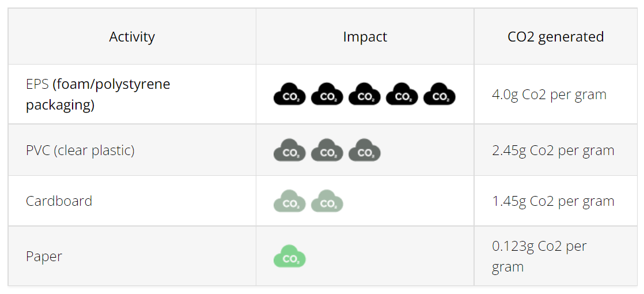Click the 2.45g Co2 per gram value
Viewport: 644px width, 294px height.
click(x=553, y=150)
